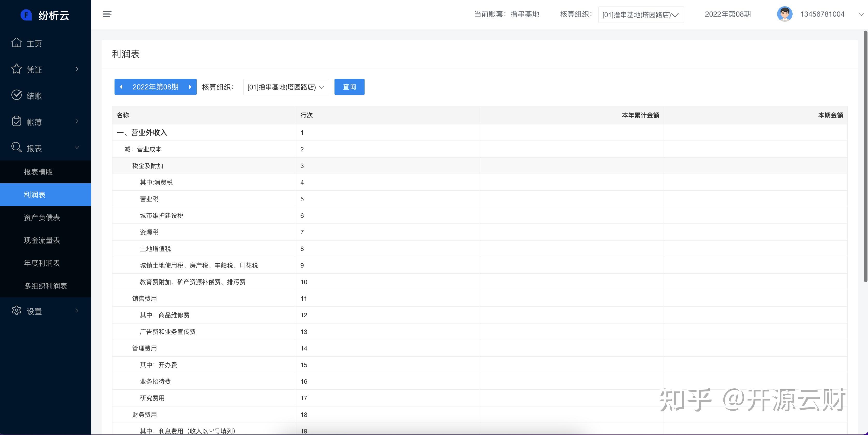Go to previous period with left arrow

click(121, 87)
